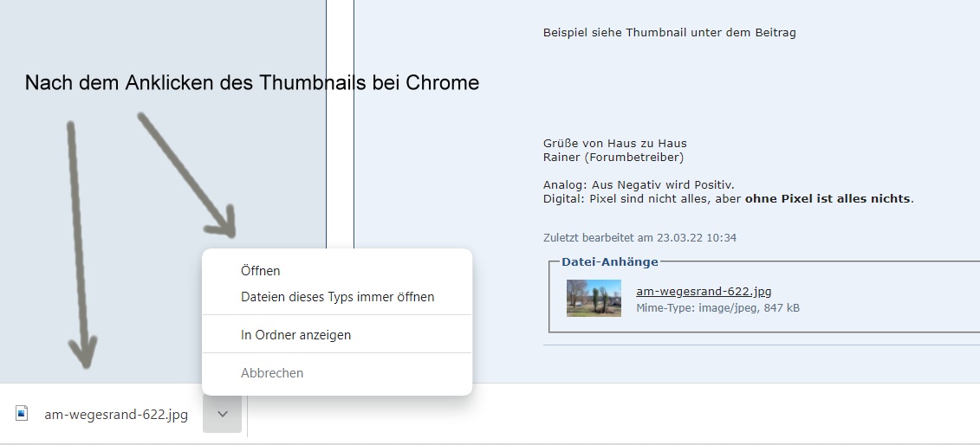980x445 pixels.
Task: Select Dateien dieses Typs immer öffnen
Action: click(337, 297)
